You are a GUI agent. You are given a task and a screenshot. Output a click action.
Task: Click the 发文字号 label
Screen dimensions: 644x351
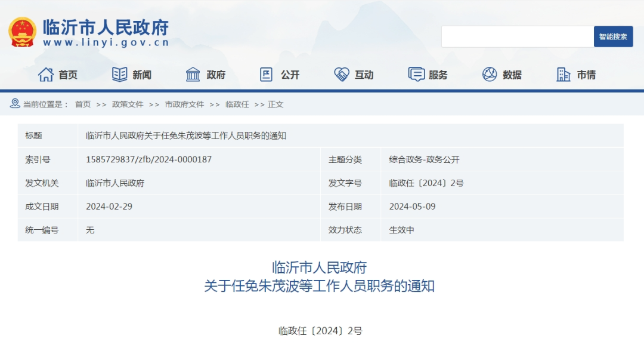tap(345, 183)
